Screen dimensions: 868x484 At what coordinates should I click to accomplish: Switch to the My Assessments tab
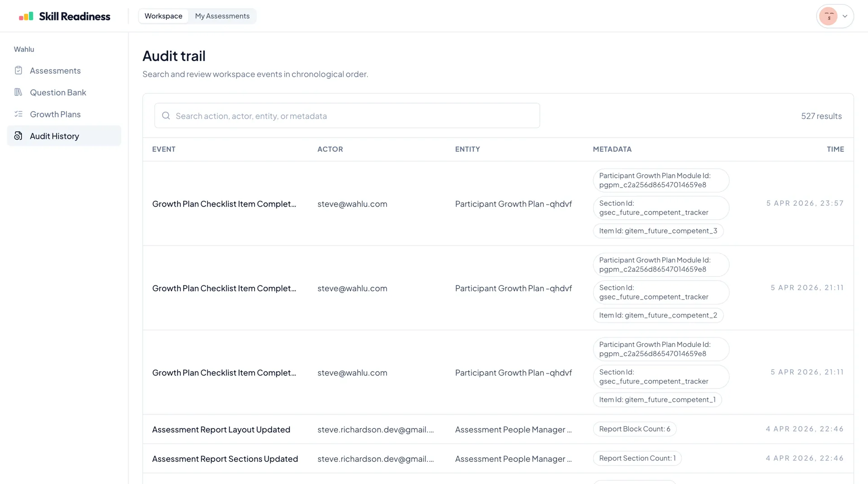pos(222,16)
